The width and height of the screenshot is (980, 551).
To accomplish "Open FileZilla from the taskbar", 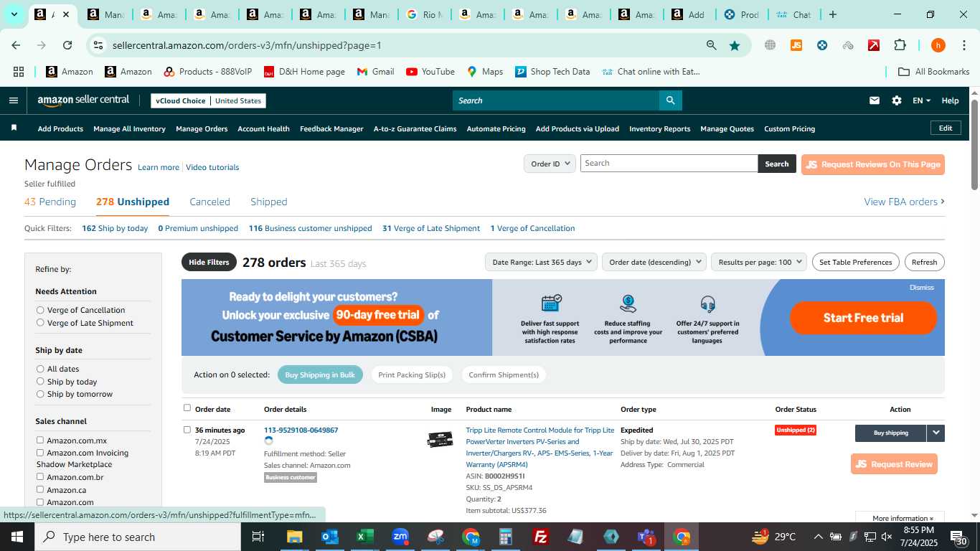I will click(541, 537).
